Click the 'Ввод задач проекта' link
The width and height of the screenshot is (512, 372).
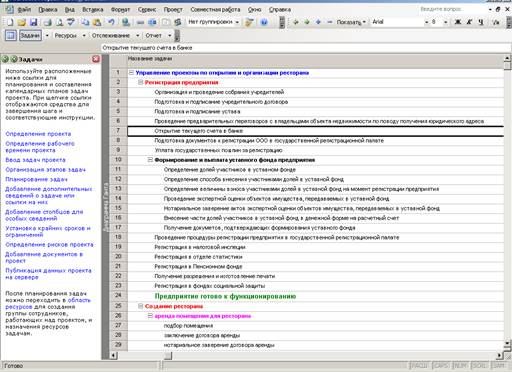(35, 160)
